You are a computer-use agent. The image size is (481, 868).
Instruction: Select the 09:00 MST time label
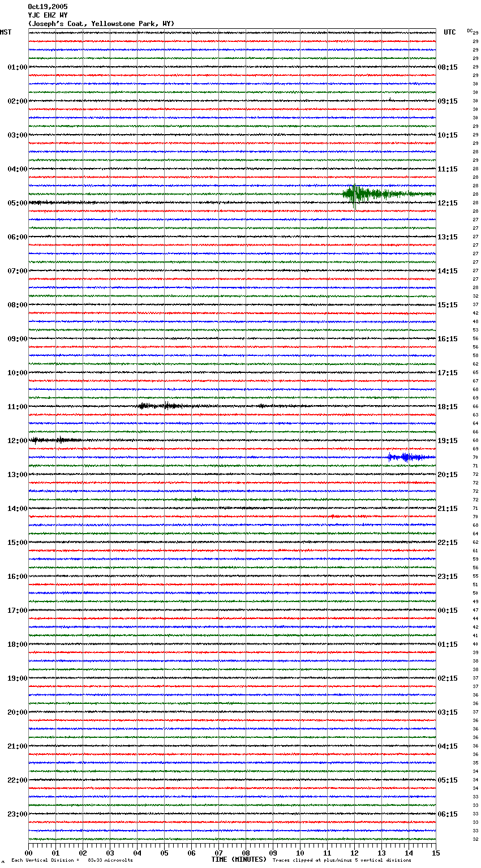[x=18, y=339]
